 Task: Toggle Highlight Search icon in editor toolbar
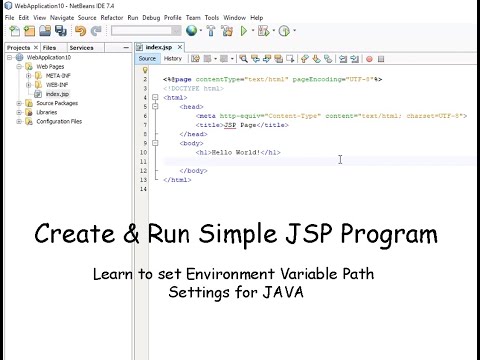coord(278,59)
